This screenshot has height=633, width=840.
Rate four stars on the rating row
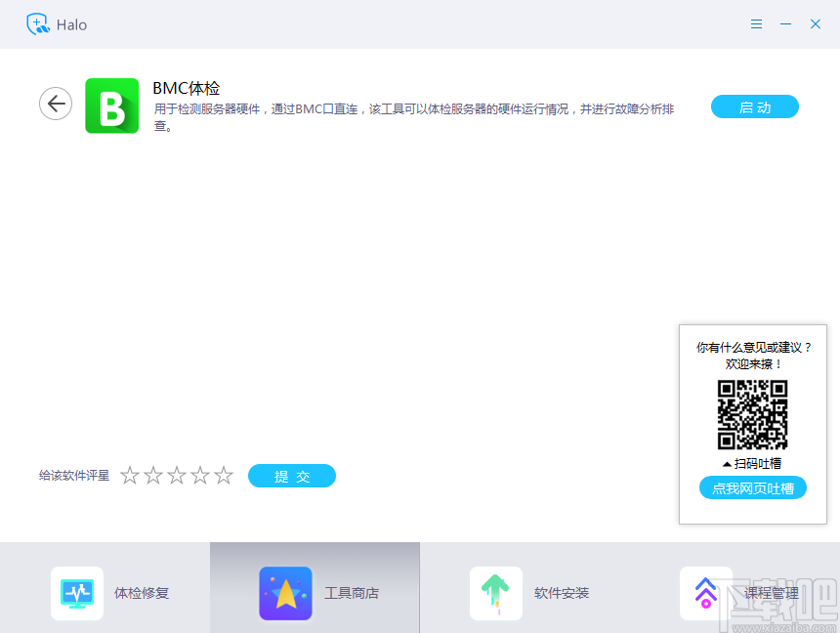tap(200, 476)
